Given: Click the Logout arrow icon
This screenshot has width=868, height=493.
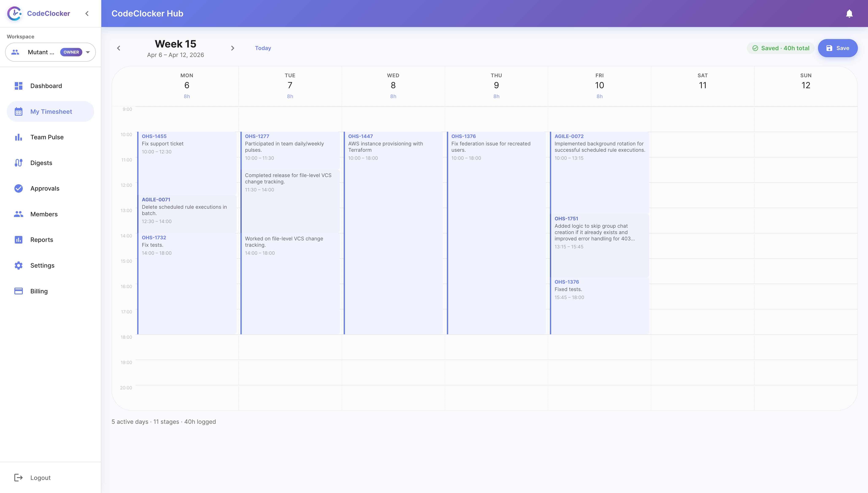Looking at the screenshot, I should pos(19,477).
